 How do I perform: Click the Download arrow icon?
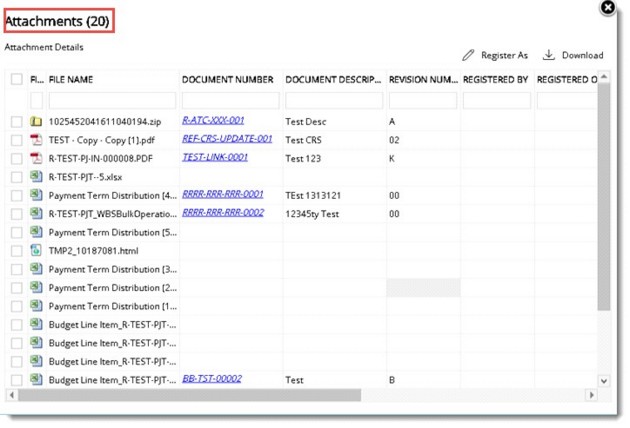tap(549, 55)
